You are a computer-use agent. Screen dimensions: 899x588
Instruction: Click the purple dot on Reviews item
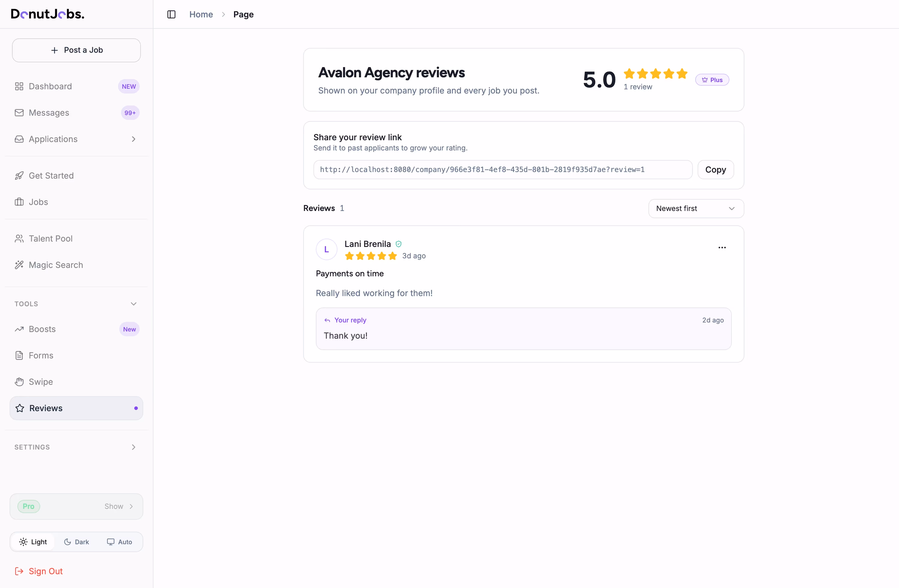(x=136, y=408)
